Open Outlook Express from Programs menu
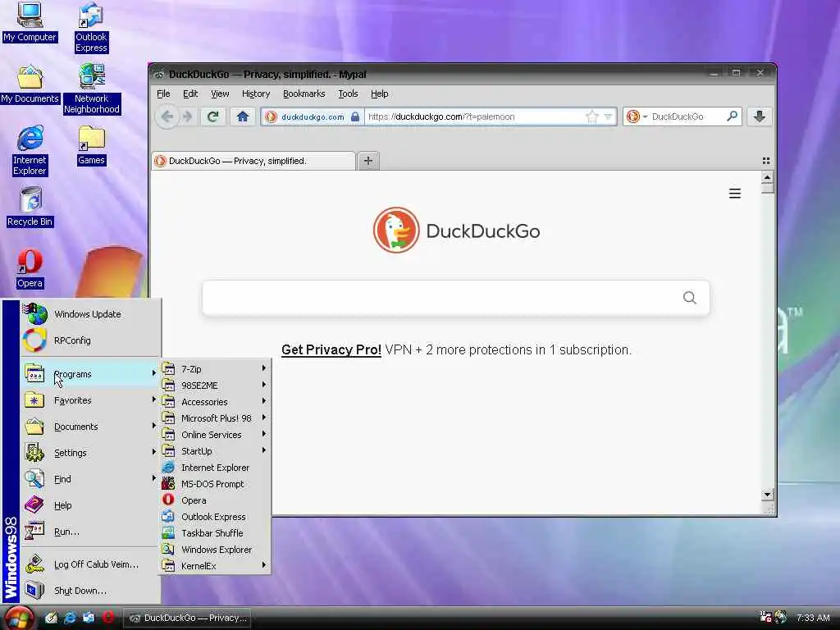This screenshot has width=840, height=630. coord(215,517)
